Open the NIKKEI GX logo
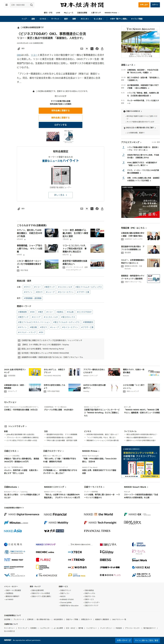The image size is (164, 644). 137,514
